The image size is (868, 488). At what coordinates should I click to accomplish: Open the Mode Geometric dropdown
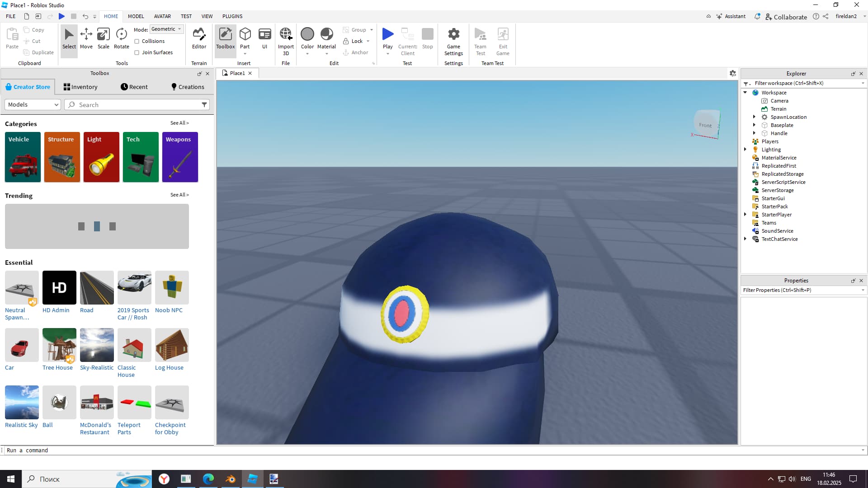(x=166, y=29)
